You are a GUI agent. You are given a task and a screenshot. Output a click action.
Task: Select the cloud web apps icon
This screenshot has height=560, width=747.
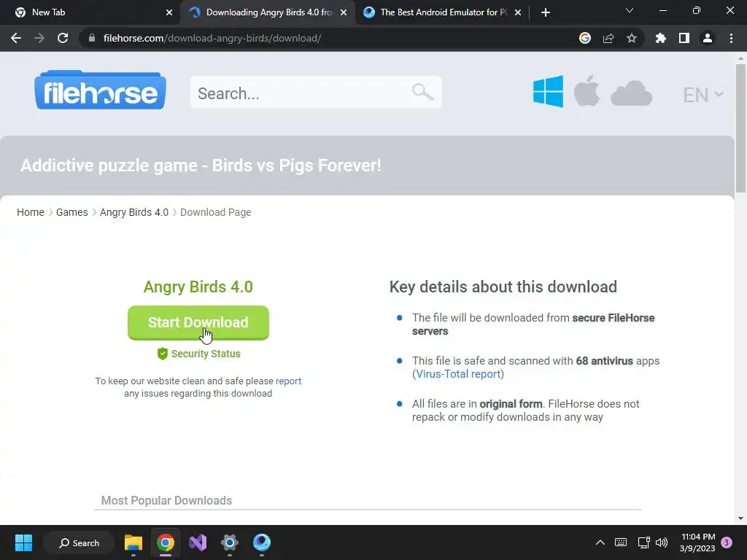(x=631, y=93)
